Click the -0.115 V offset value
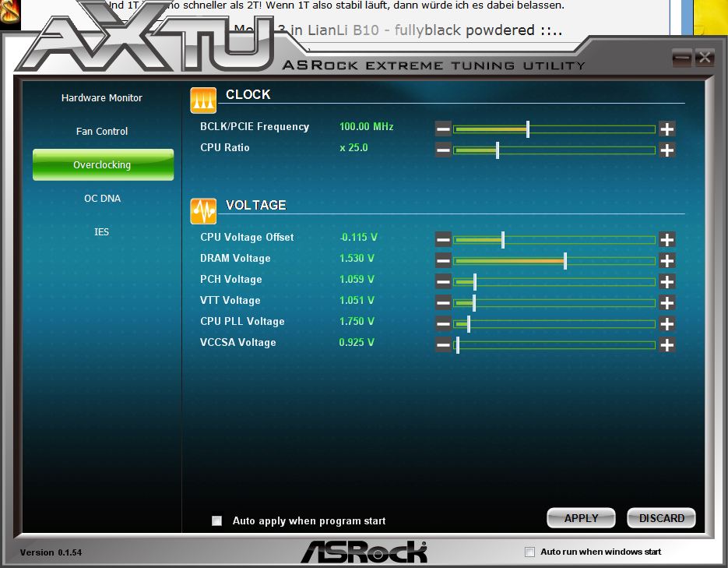This screenshot has height=568, width=728. point(358,238)
